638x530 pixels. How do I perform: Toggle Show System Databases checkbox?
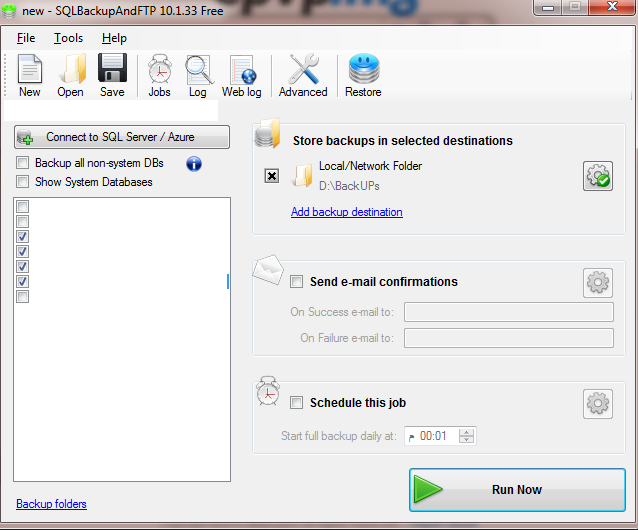[x=22, y=182]
